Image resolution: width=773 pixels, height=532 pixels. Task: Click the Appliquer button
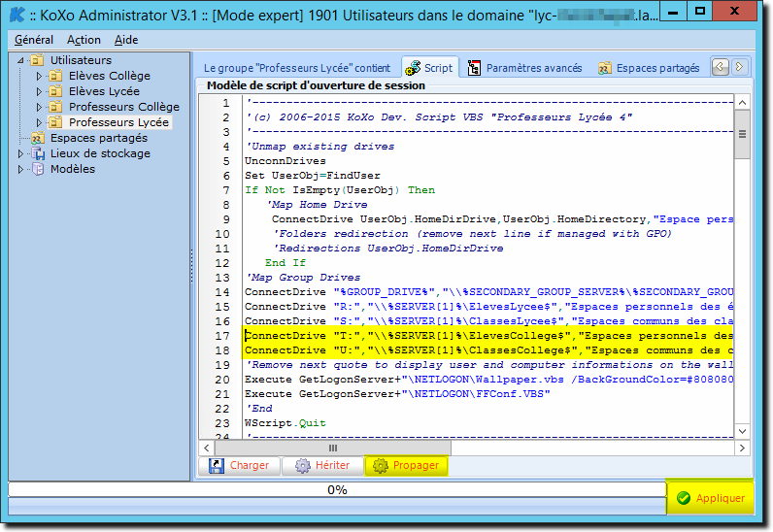coord(711,498)
